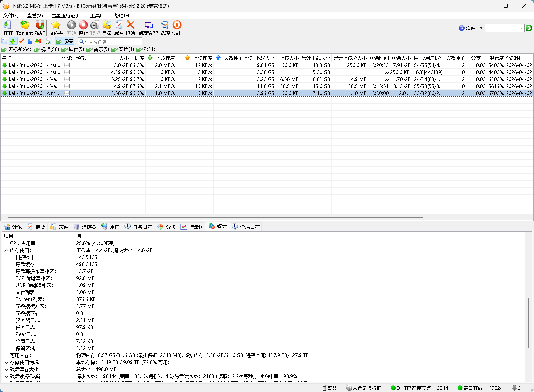This screenshot has width=534, height=392.
Task: Expand the 存储使用情况 storage row
Action: [x=6, y=362]
